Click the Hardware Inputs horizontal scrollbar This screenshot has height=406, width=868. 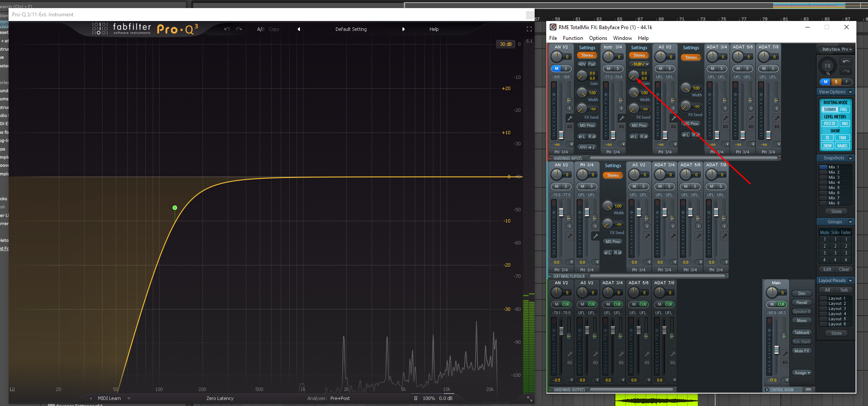click(684, 158)
